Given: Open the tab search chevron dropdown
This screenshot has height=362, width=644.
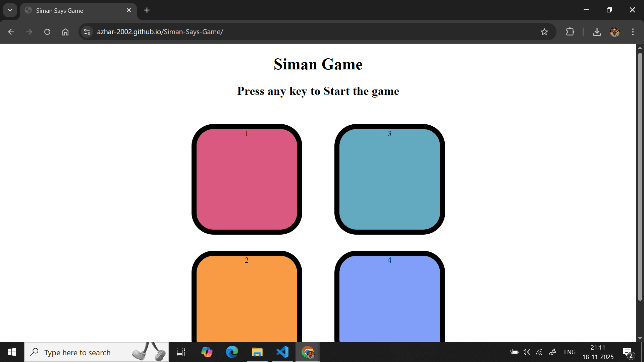Looking at the screenshot, I should [10, 10].
